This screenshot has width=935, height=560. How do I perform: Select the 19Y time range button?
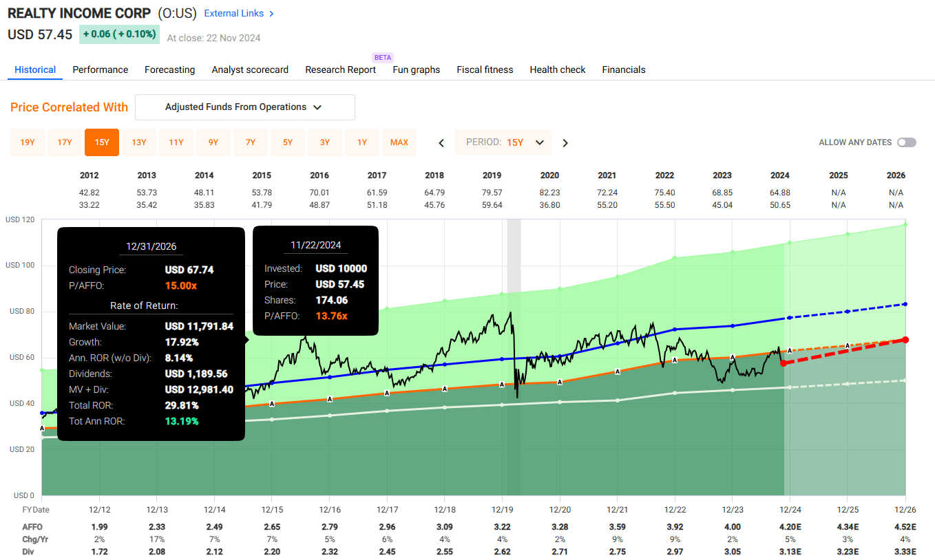(x=28, y=142)
